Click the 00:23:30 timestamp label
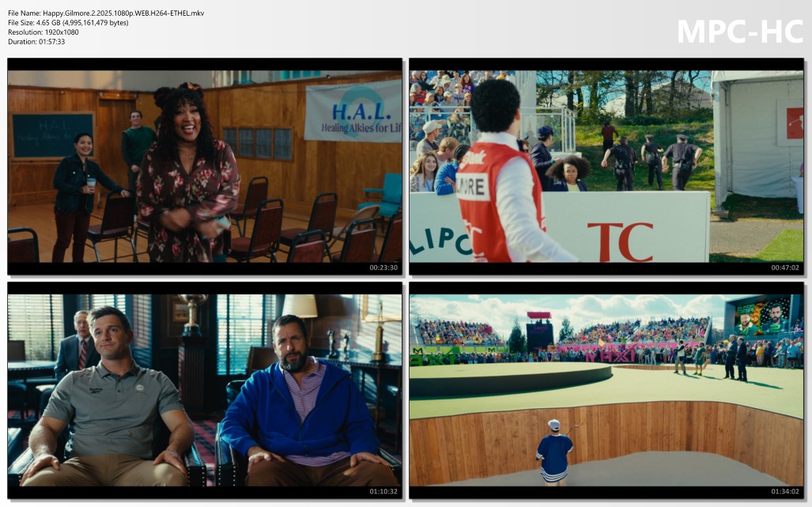812x507 pixels. pos(383,268)
